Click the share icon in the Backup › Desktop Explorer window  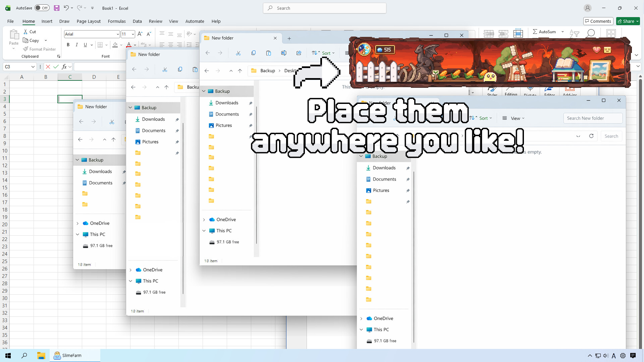coord(299,53)
